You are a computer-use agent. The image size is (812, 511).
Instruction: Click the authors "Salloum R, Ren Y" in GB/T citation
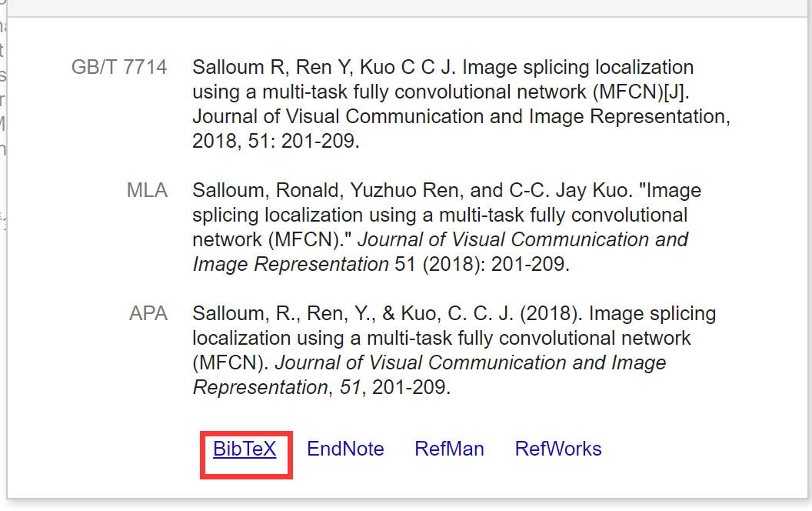[x=272, y=68]
